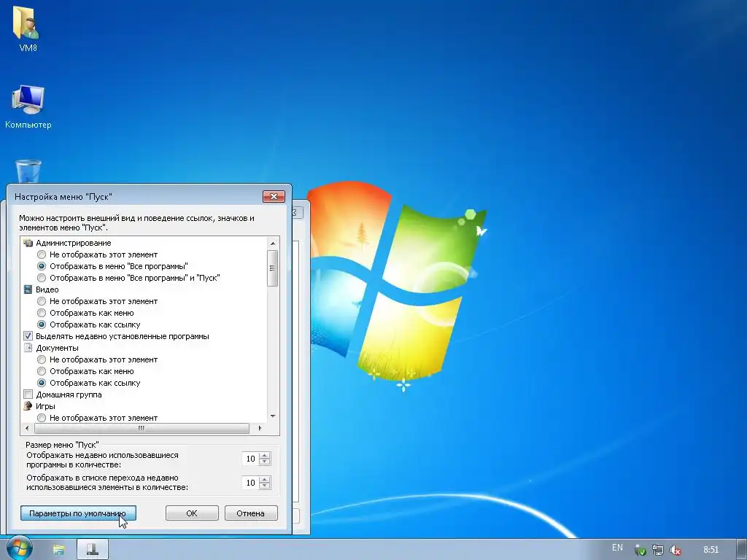Select Документы "Отображать как меню"
Viewport: 747px width, 560px height.
pyautogui.click(x=42, y=371)
